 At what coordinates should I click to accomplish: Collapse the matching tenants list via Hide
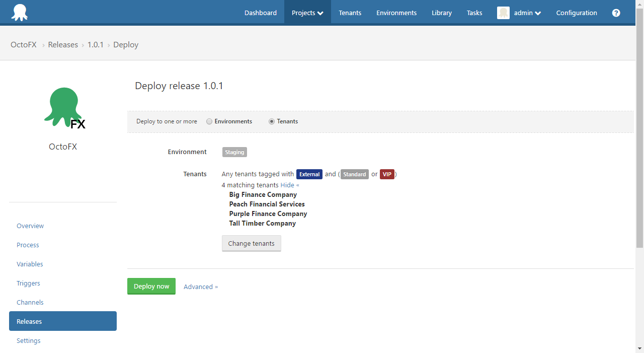click(289, 185)
